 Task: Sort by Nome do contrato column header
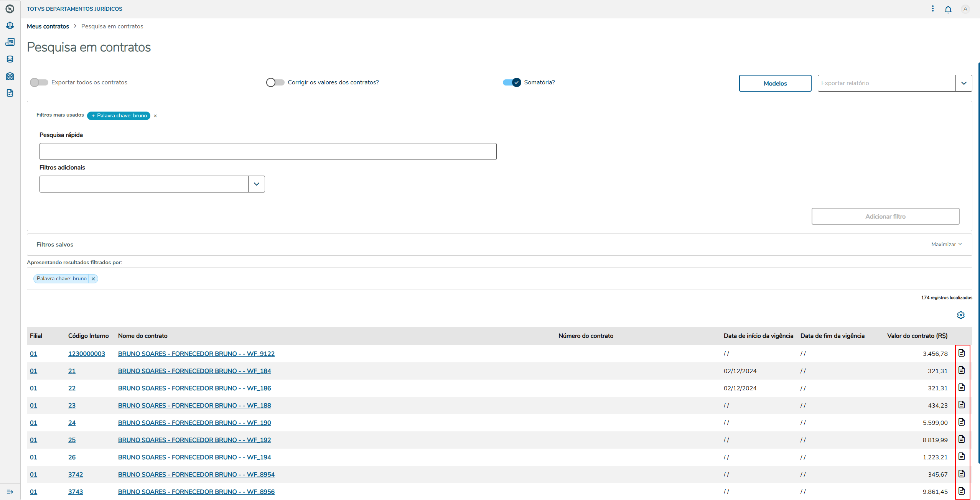pos(143,336)
